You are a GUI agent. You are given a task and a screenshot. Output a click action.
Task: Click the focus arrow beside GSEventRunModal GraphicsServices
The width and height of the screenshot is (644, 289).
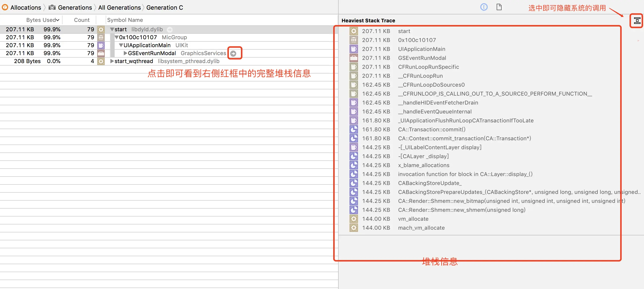[x=233, y=54]
